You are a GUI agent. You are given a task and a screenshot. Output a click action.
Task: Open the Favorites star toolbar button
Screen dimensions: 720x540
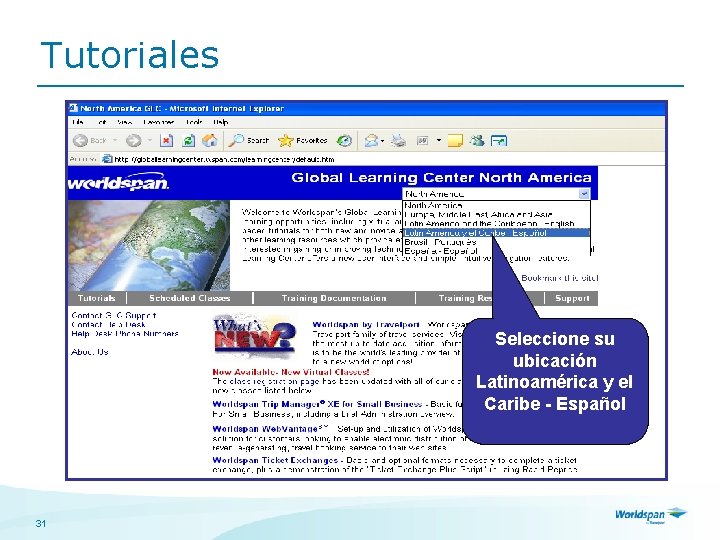click(302, 141)
